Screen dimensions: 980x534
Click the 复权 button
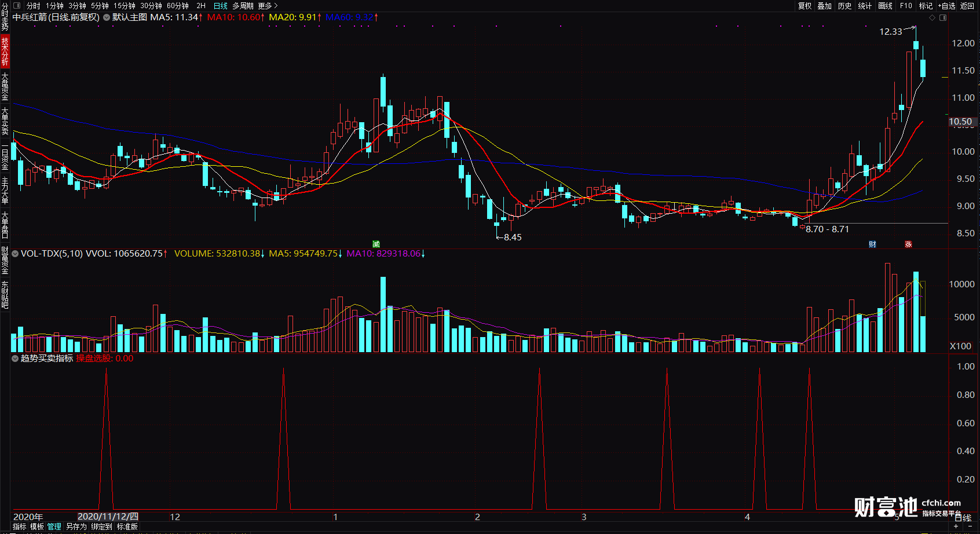pyautogui.click(x=805, y=6)
